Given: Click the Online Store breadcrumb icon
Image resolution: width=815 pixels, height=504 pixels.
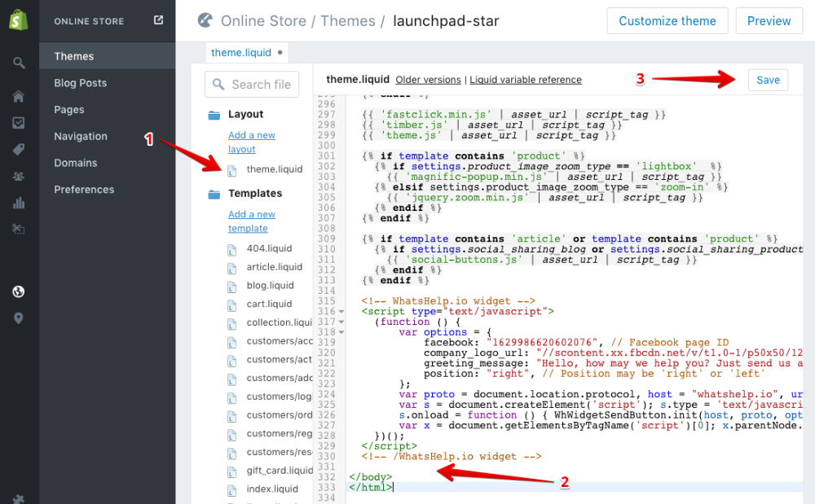Looking at the screenshot, I should 205,20.
